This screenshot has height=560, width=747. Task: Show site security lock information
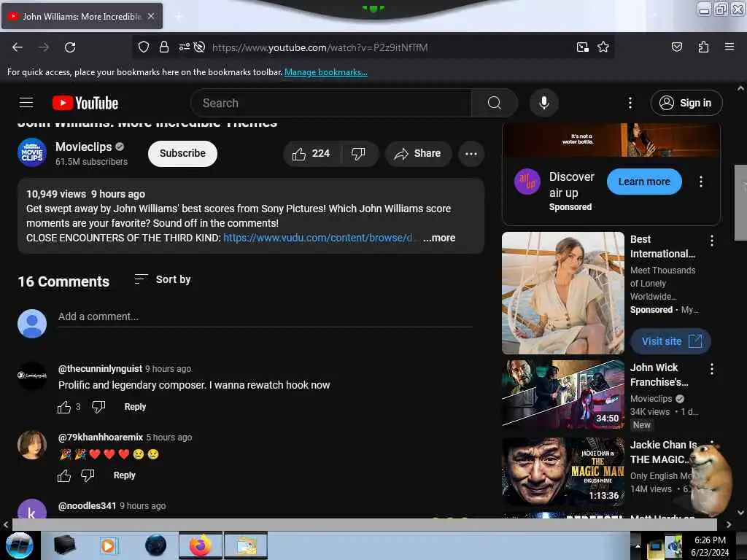pos(164,47)
